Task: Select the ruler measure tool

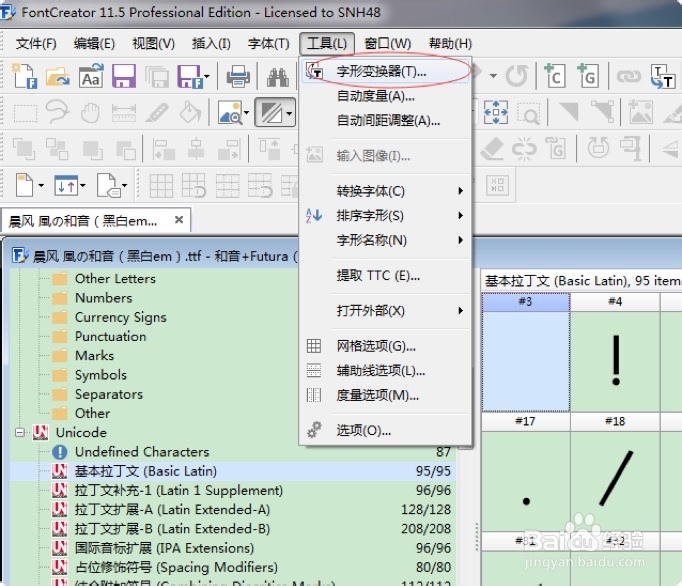Action: pyautogui.click(x=124, y=113)
